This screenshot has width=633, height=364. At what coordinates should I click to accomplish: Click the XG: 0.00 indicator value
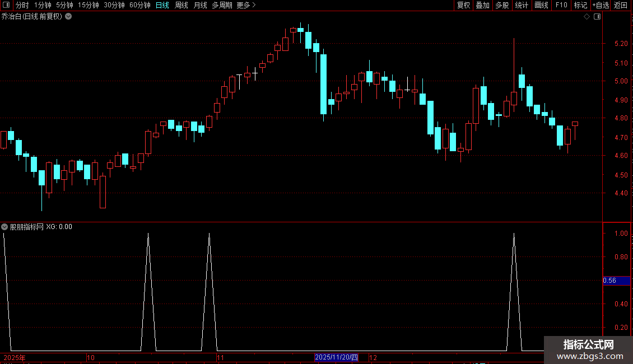(x=59, y=227)
